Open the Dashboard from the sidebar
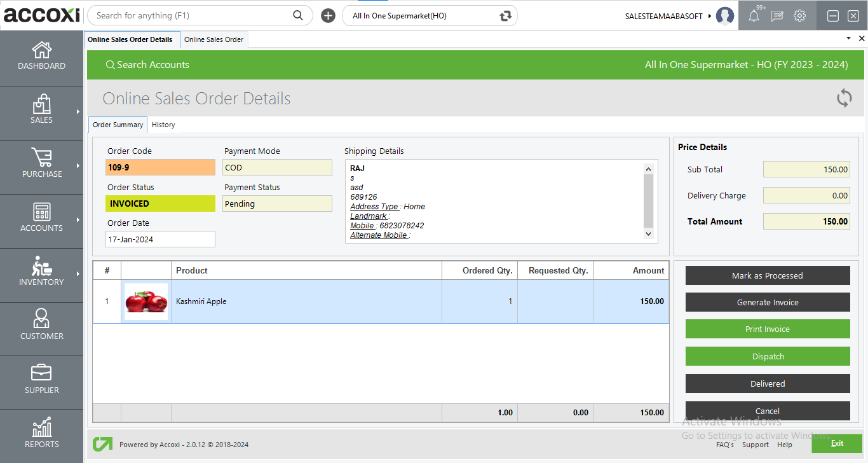868x463 pixels. 41,56
